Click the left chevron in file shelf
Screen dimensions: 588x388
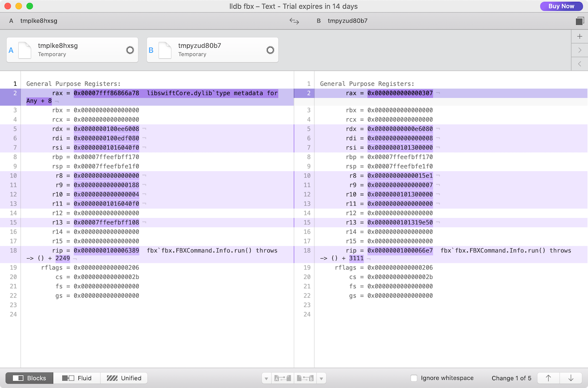(580, 64)
